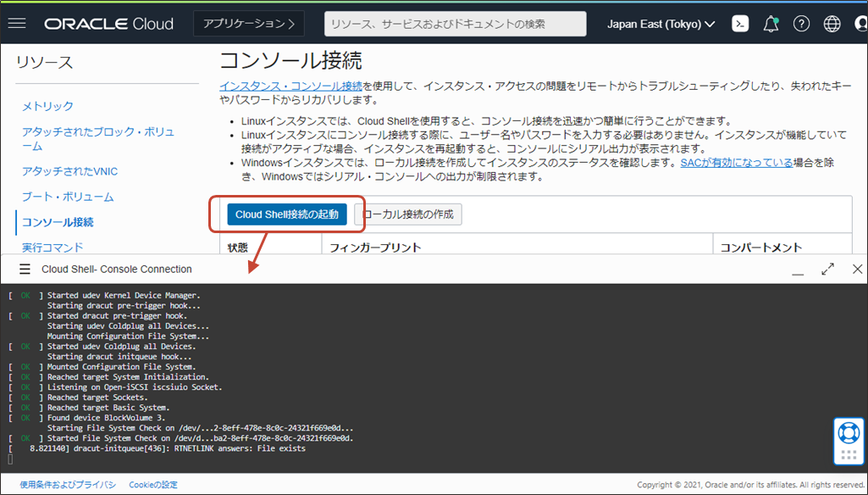
Task: Focus the resource search field
Action: (x=455, y=24)
